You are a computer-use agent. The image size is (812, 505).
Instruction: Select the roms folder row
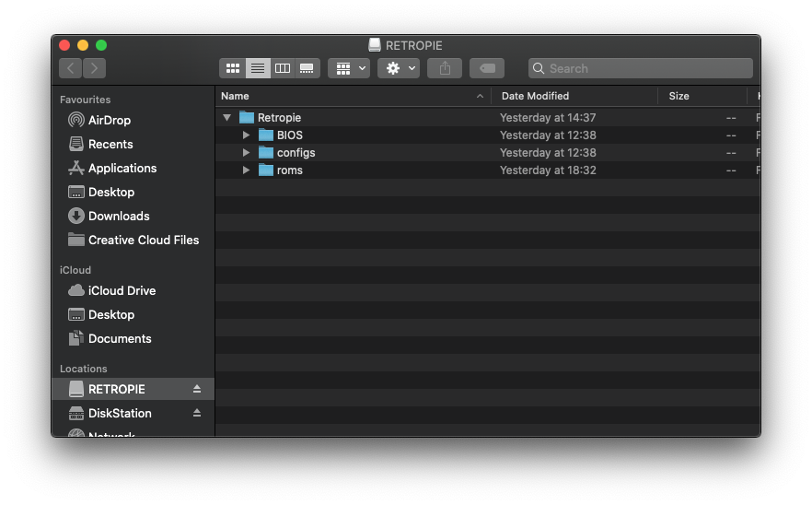point(488,170)
